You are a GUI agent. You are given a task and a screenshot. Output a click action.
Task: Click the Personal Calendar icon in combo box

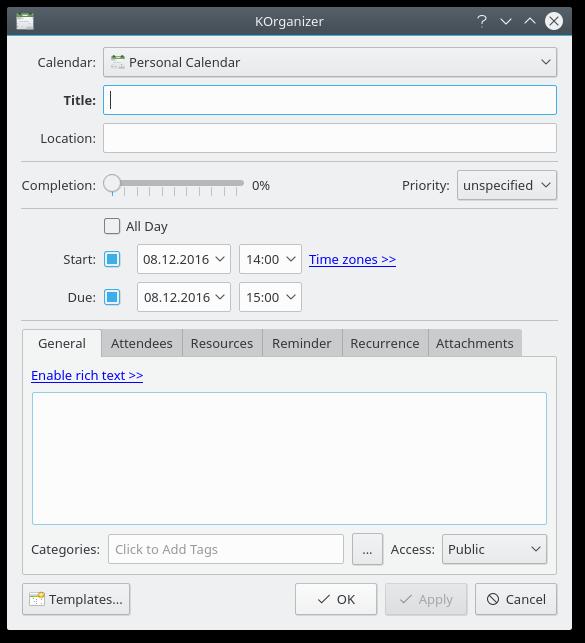(118, 62)
